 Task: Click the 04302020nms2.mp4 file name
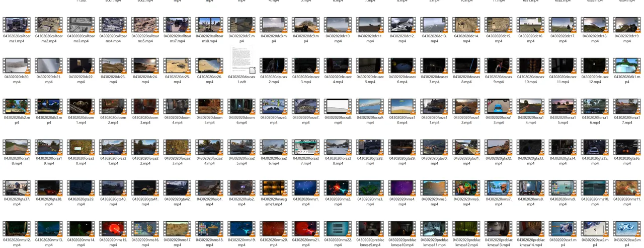338,202
